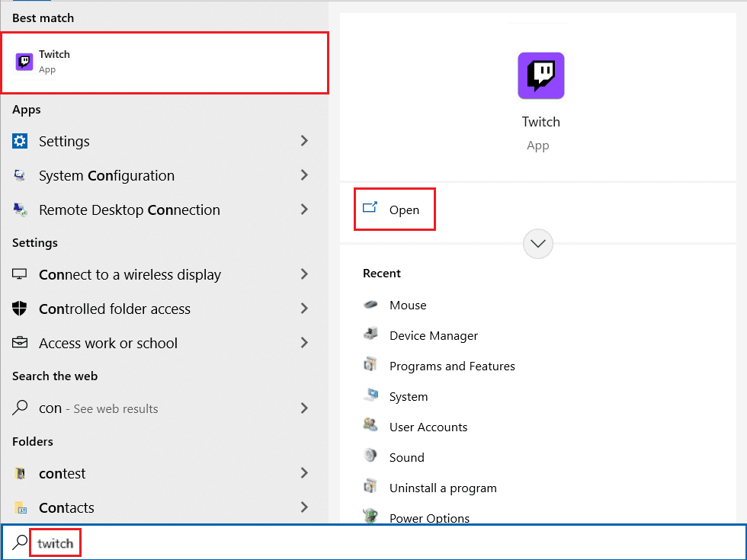Click the search bar magnifier icon
The image size is (747, 560).
[20, 542]
